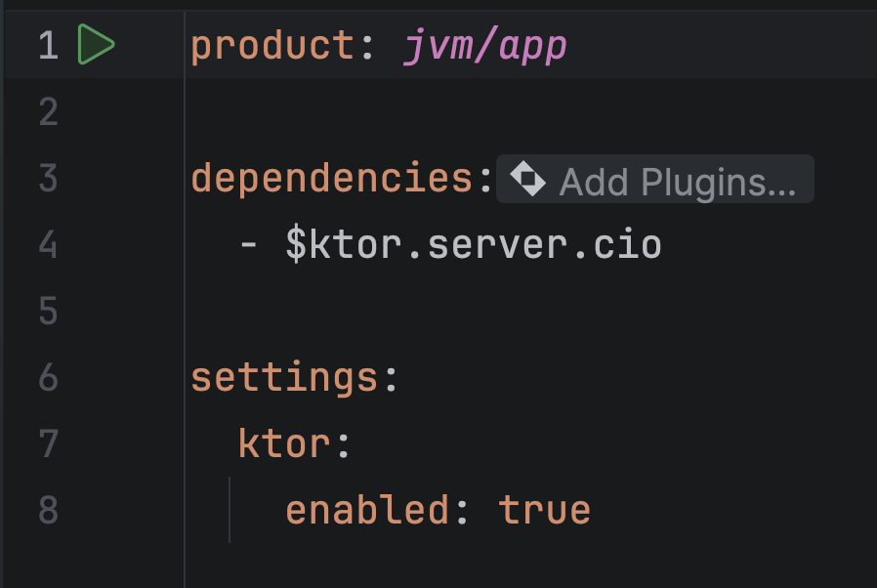Click line number 8 in the gutter
This screenshot has height=588, width=877.
tap(48, 510)
